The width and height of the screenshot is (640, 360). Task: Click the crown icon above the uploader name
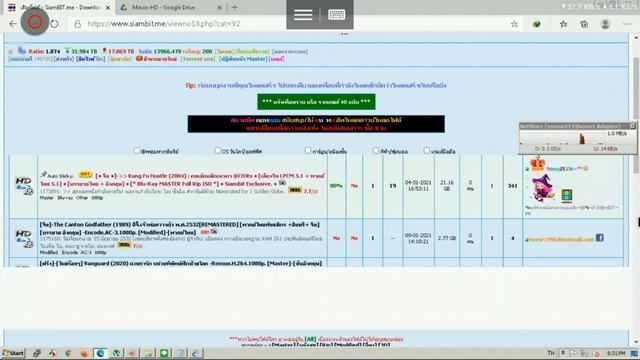point(538,163)
